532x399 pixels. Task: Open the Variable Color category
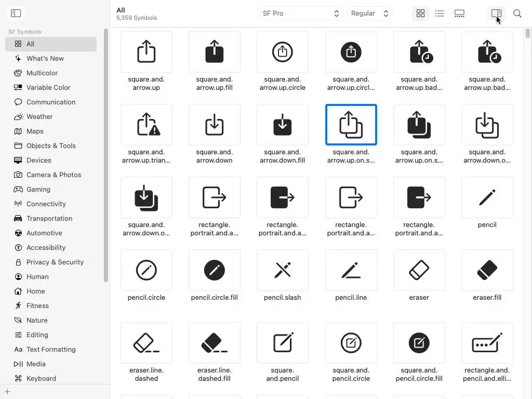point(51,87)
